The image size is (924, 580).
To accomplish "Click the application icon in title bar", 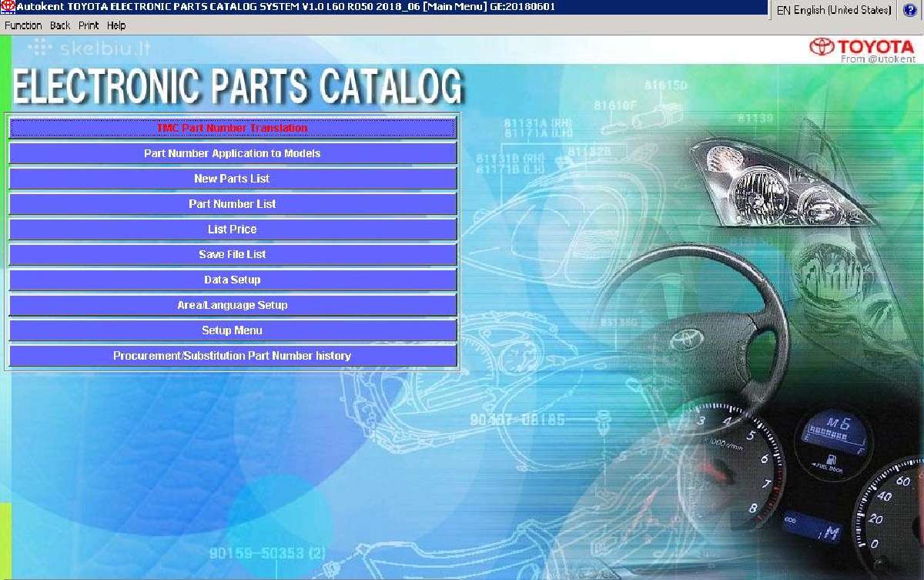I will pos(7,7).
